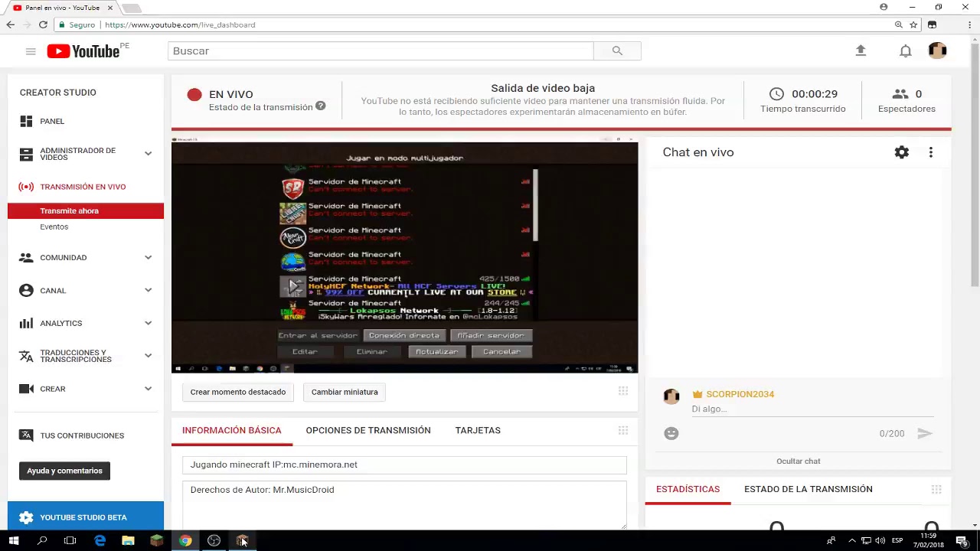Click the browser address bar URL
The image size is (980, 551).
click(x=180, y=24)
